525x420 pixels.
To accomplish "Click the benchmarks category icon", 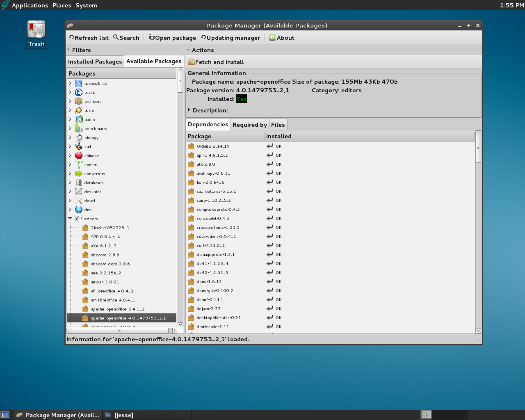I will click(x=79, y=128).
